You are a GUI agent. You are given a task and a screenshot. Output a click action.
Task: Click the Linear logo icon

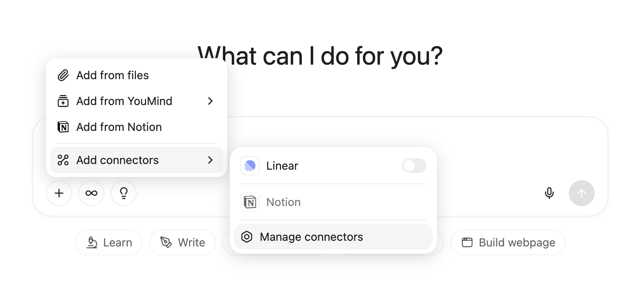250,166
